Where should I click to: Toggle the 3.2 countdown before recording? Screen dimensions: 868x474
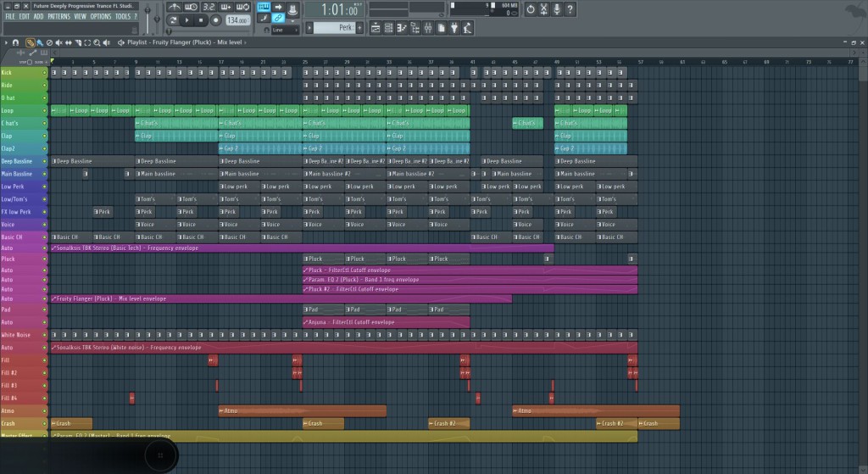click(209, 7)
